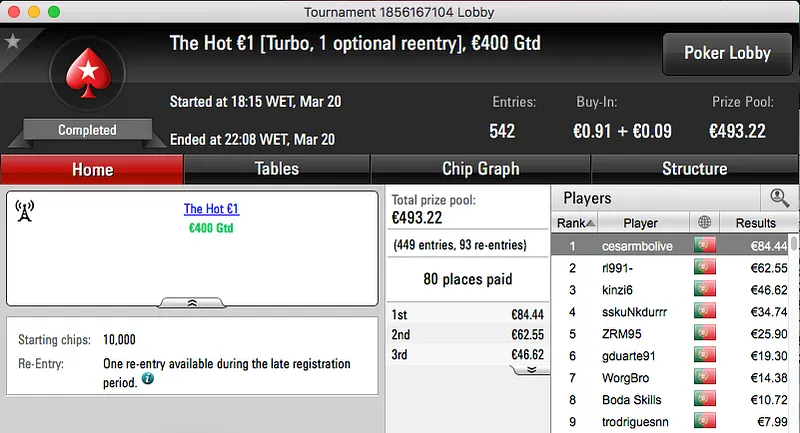Screen dimensions: 800x433
Task: Click the PokerStars red spade logo
Action: pyautogui.click(x=88, y=75)
